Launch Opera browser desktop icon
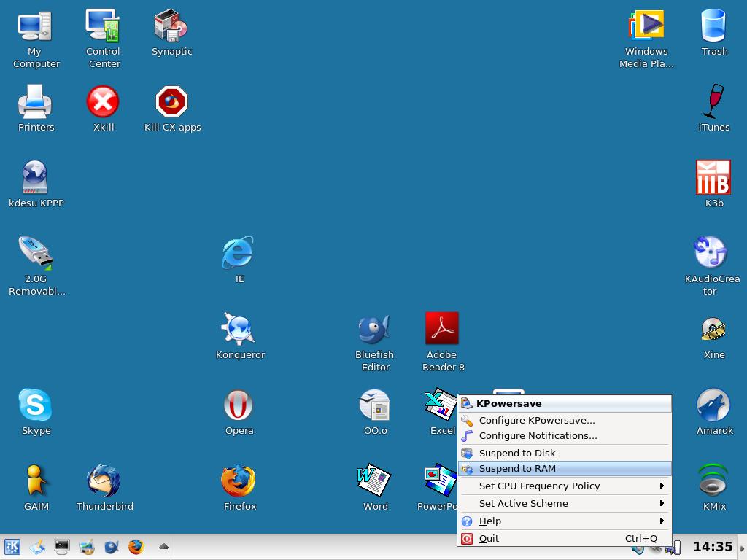Screen dimensions: 747x560 click(239, 405)
